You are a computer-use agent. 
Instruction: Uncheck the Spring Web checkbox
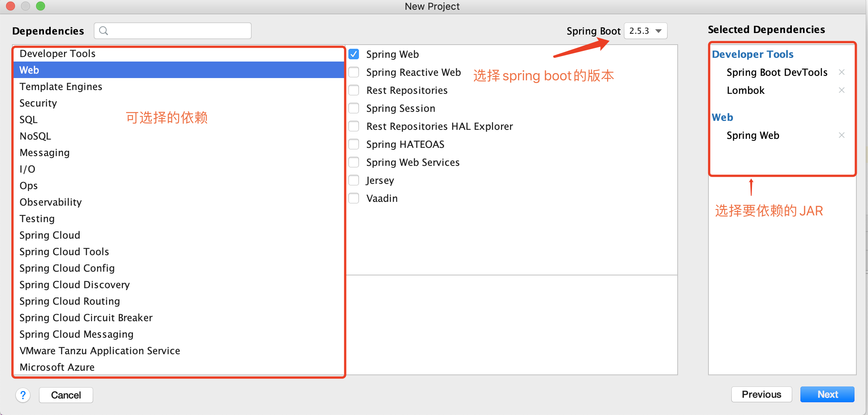point(354,54)
